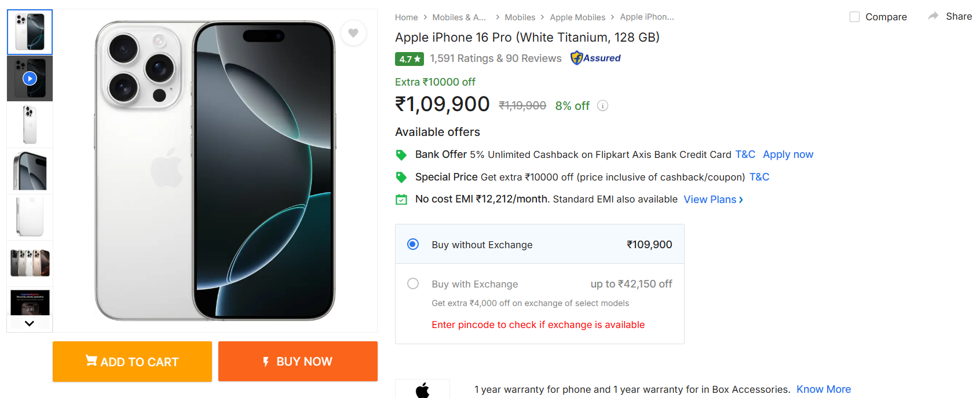Click the Bank Offer green tag icon
The height and width of the screenshot is (398, 980).
tap(401, 155)
